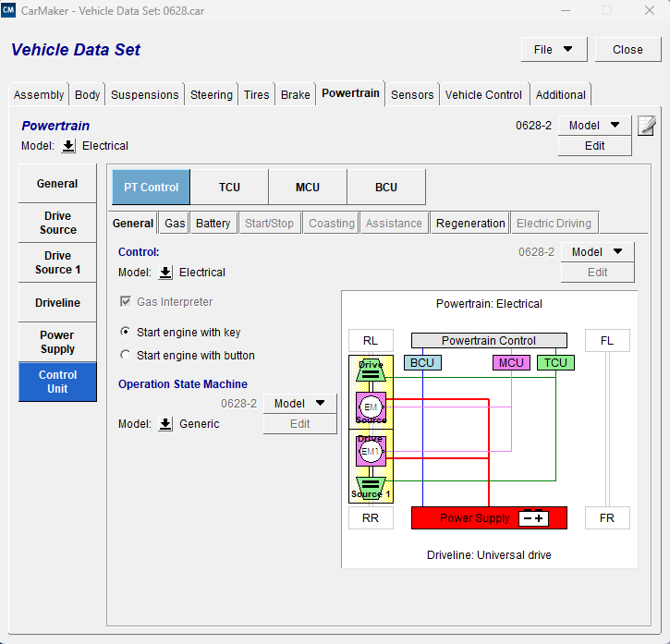
Task: Click the upper Drive gearbox symbol
Action: click(371, 370)
